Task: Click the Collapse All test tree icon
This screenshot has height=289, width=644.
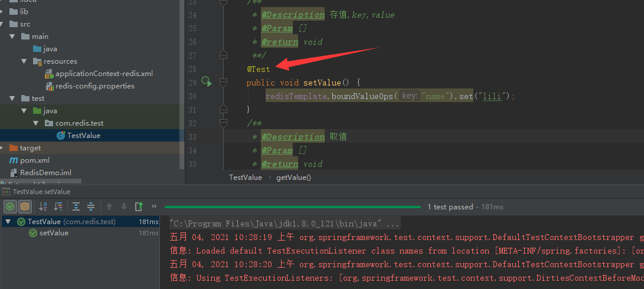Action: [91, 206]
